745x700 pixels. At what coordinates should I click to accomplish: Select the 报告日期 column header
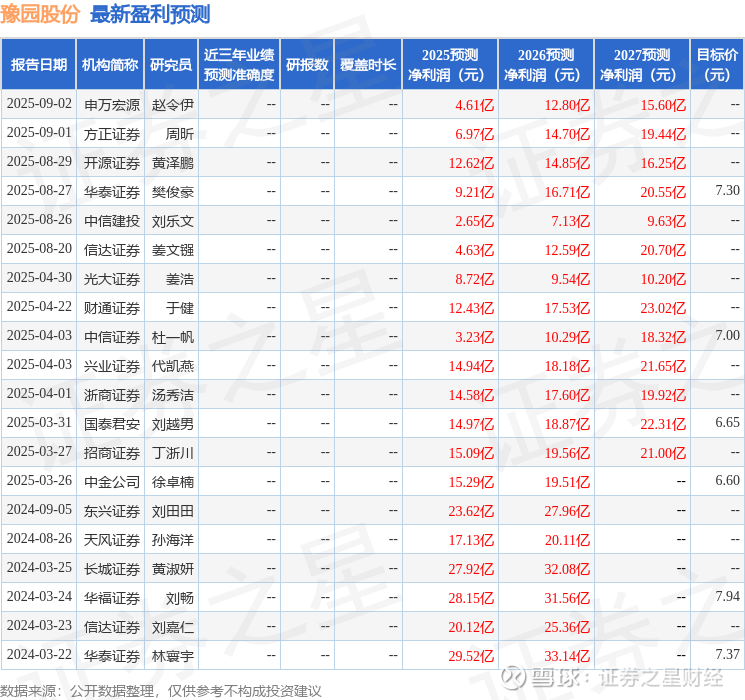pyautogui.click(x=38, y=65)
